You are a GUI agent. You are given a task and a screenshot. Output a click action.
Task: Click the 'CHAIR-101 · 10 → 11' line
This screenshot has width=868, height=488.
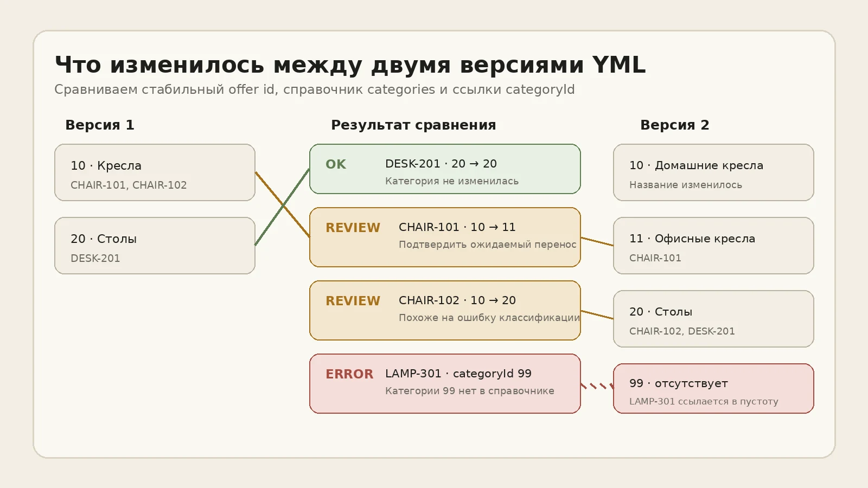click(x=457, y=227)
